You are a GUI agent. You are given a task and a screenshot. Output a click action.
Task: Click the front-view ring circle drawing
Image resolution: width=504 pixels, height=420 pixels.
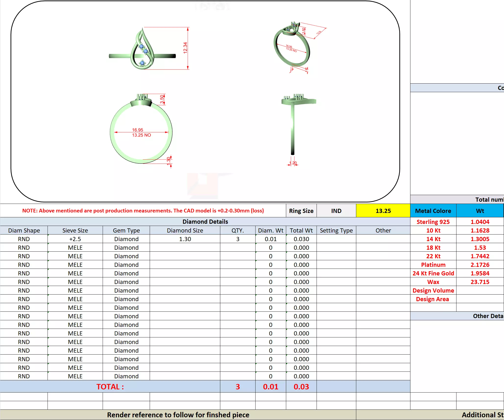(x=141, y=130)
